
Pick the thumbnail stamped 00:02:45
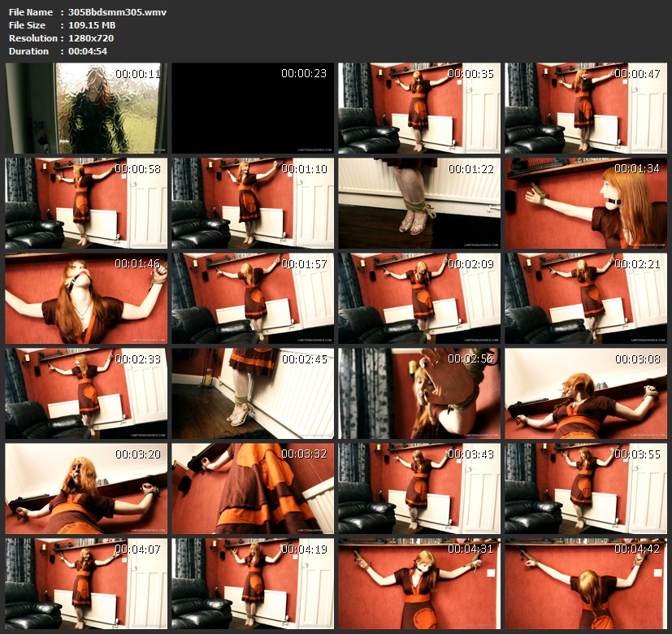click(253, 393)
